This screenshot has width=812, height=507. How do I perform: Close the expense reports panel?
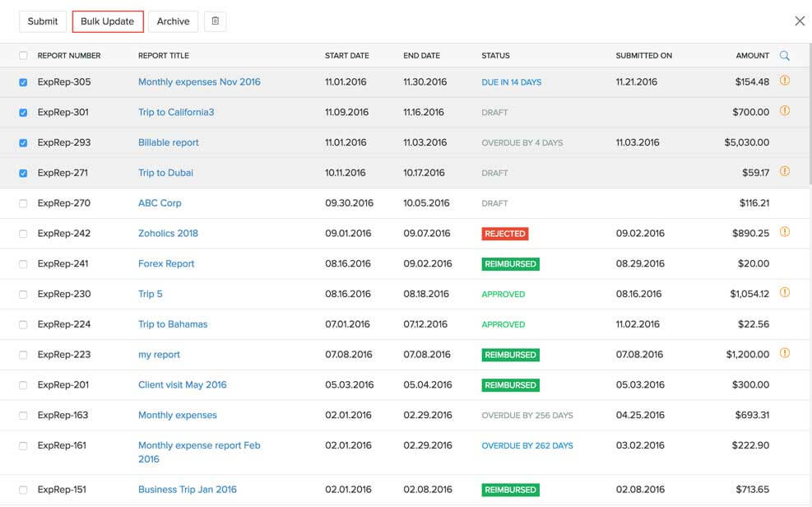(799, 19)
